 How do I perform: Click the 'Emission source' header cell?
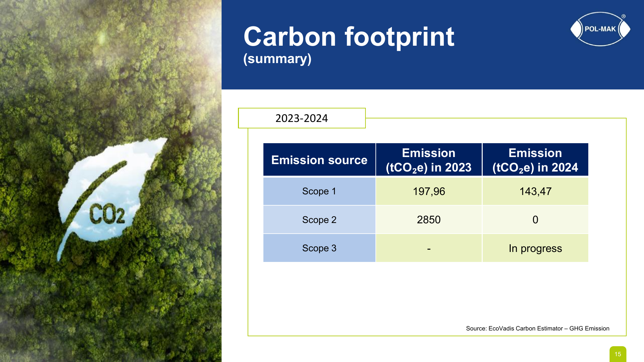(x=319, y=160)
